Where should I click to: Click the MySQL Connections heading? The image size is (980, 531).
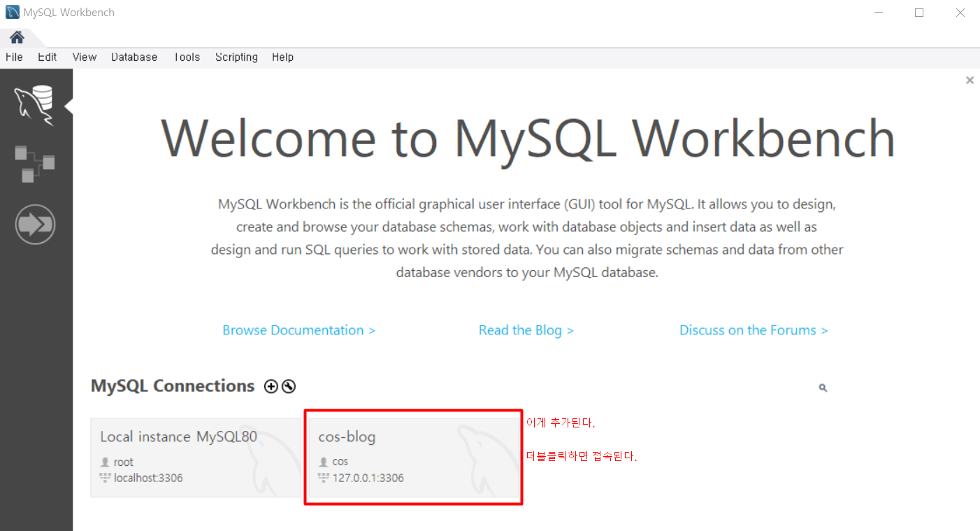click(x=173, y=386)
